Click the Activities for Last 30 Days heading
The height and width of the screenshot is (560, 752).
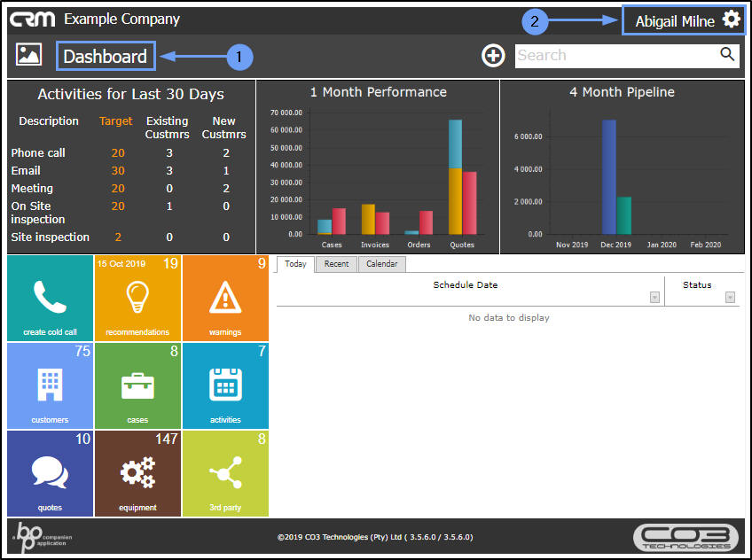(131, 94)
